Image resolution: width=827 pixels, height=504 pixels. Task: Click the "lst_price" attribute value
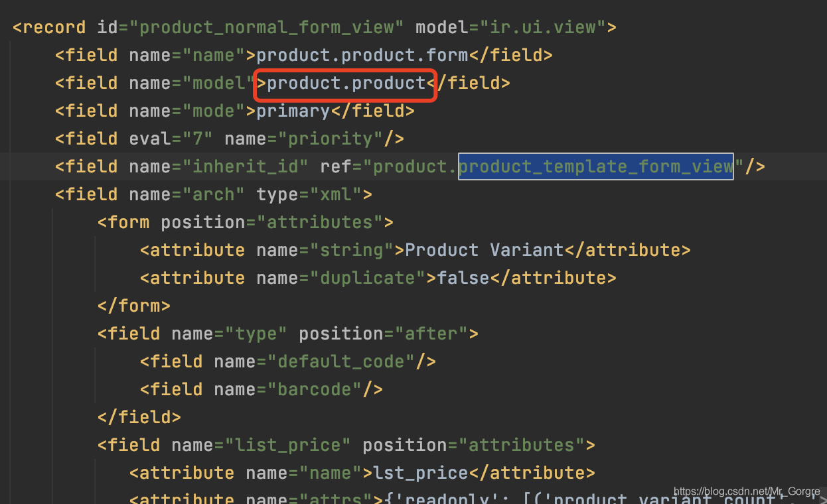tap(421, 473)
